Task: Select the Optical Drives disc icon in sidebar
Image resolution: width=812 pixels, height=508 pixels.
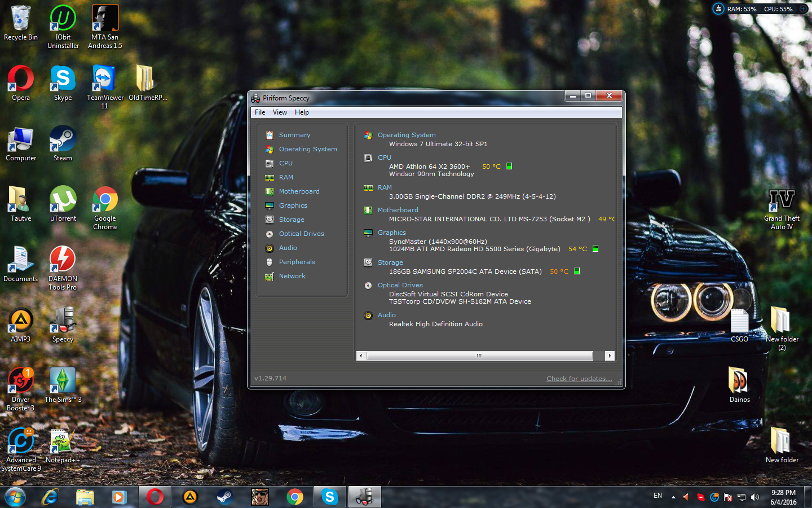Action: pyautogui.click(x=270, y=234)
